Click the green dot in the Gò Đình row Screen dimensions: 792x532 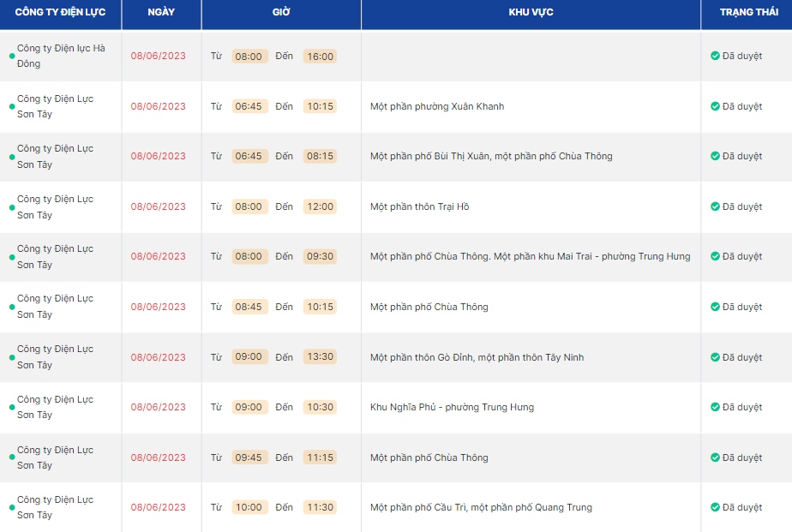12,357
